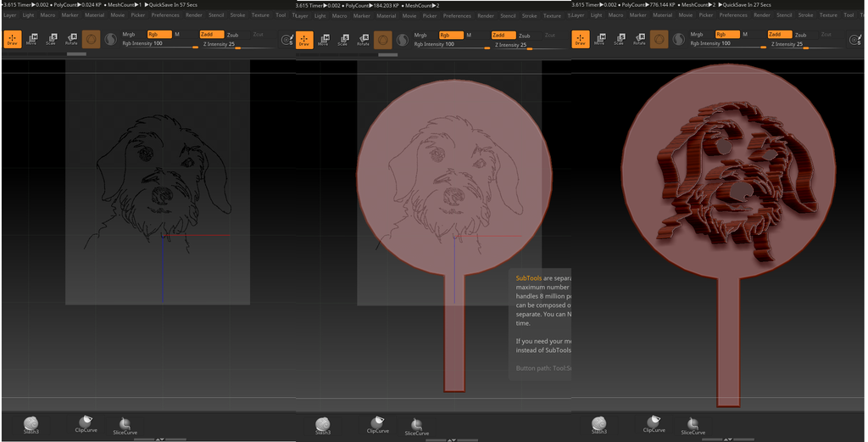Toggle Rgb in the flat disc view

[x=451, y=35]
